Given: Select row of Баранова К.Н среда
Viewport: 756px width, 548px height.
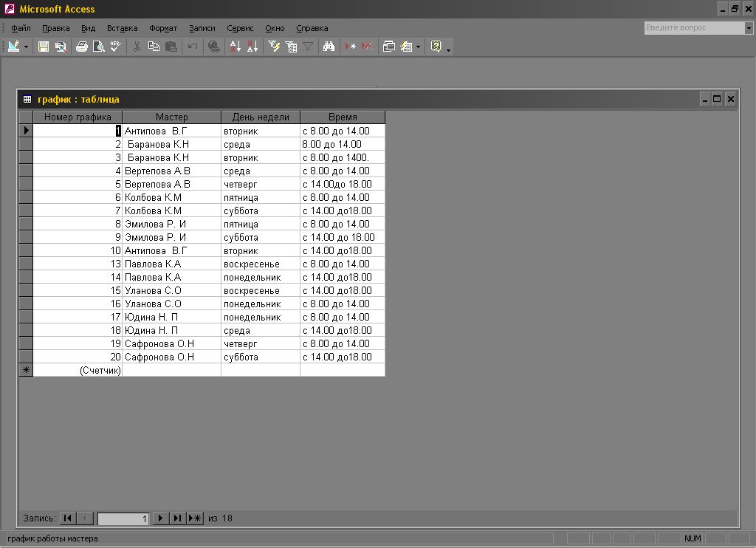Looking at the screenshot, I should click(26, 144).
